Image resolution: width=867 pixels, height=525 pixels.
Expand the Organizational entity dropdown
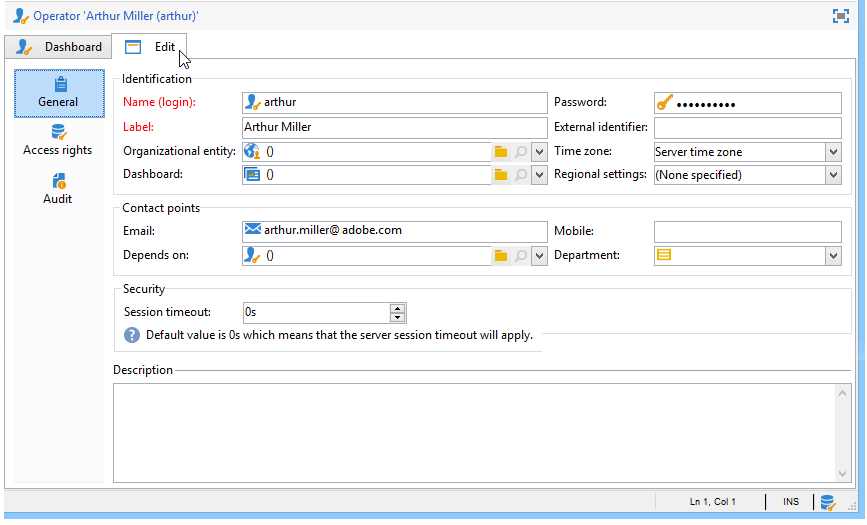coord(539,152)
